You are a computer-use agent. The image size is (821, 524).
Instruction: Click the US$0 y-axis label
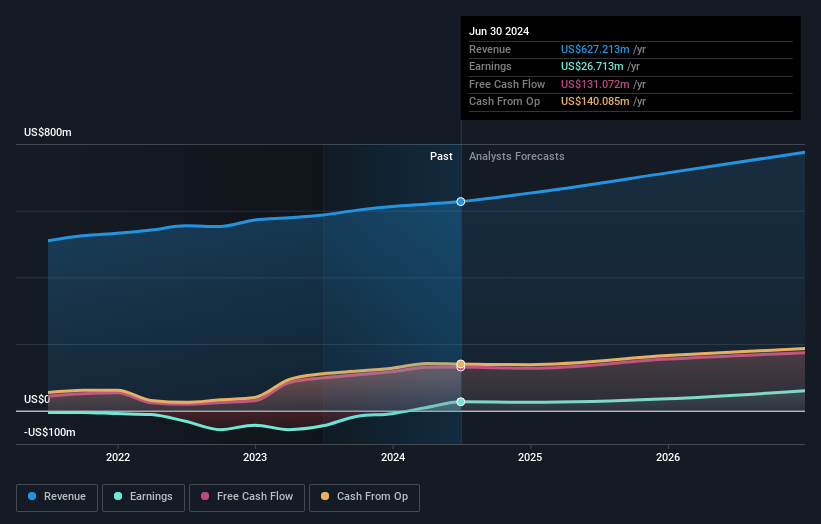(37, 399)
